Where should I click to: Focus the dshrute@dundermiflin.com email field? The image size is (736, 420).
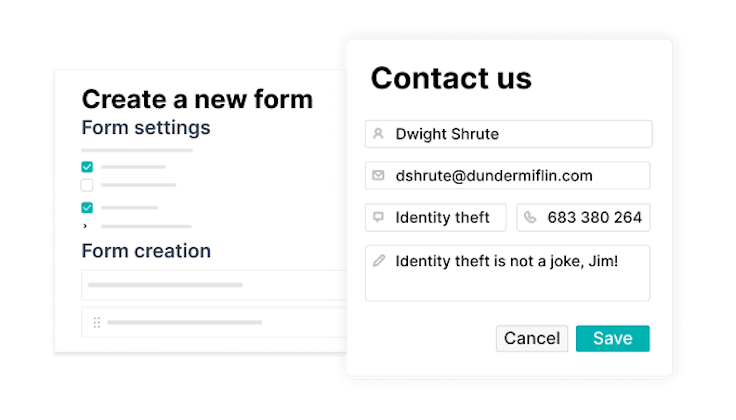click(x=508, y=176)
